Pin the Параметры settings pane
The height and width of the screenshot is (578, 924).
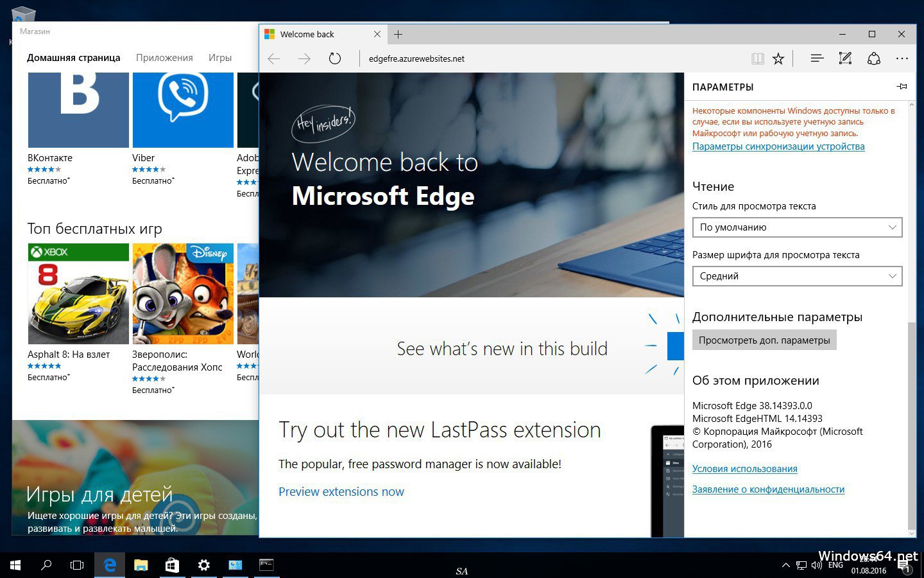pos(902,87)
